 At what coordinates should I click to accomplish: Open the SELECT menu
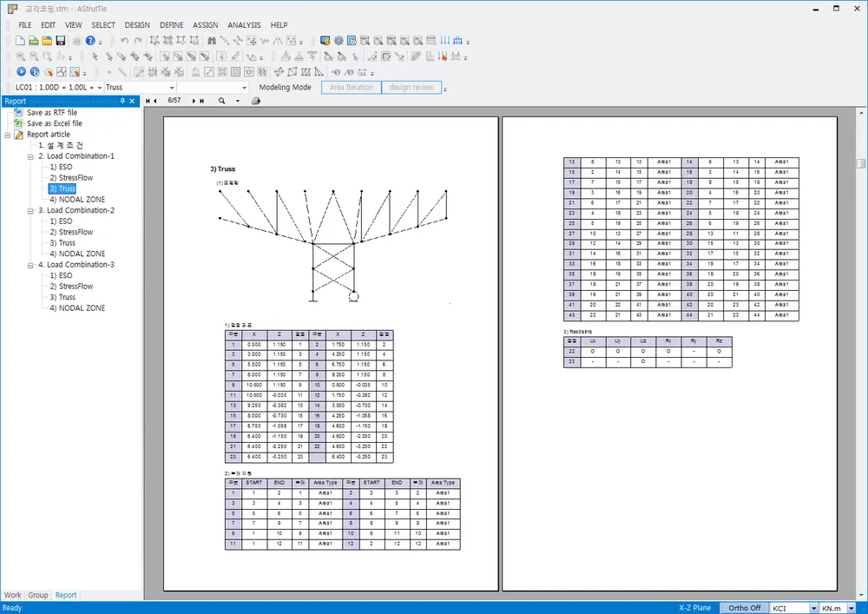(x=103, y=25)
